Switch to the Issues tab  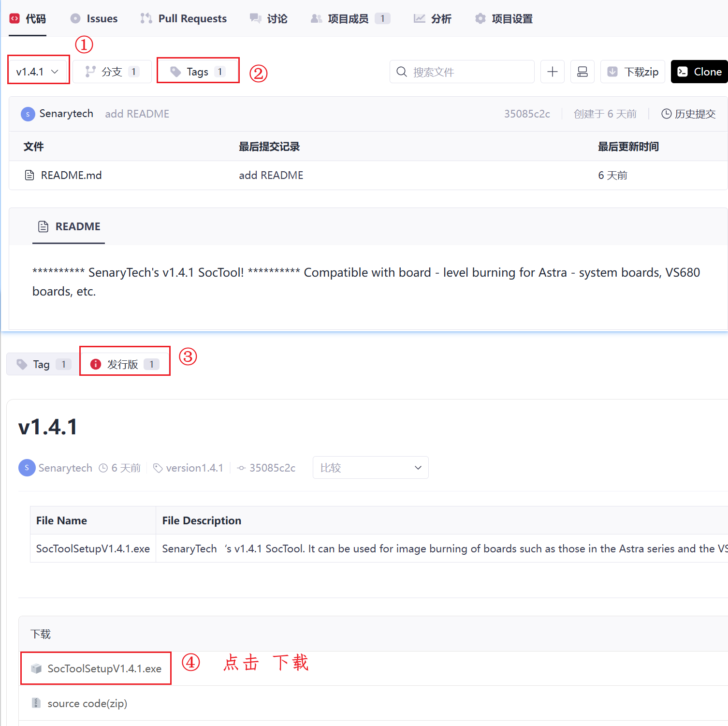coord(94,19)
